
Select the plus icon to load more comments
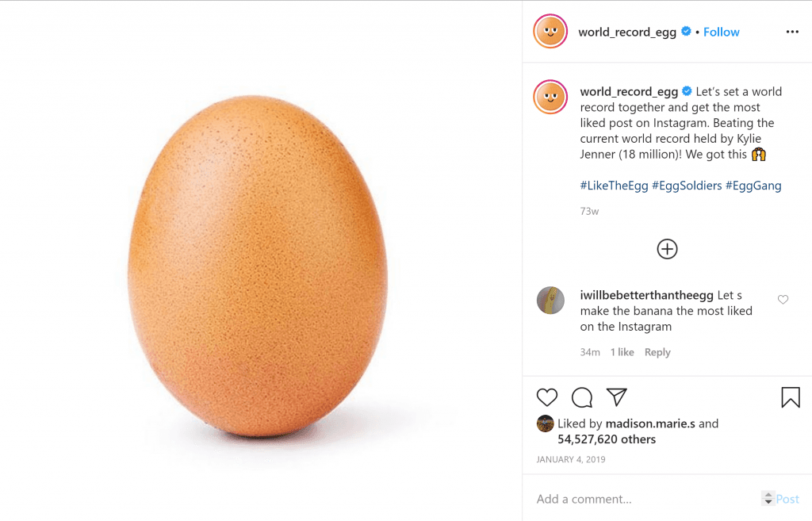(667, 248)
